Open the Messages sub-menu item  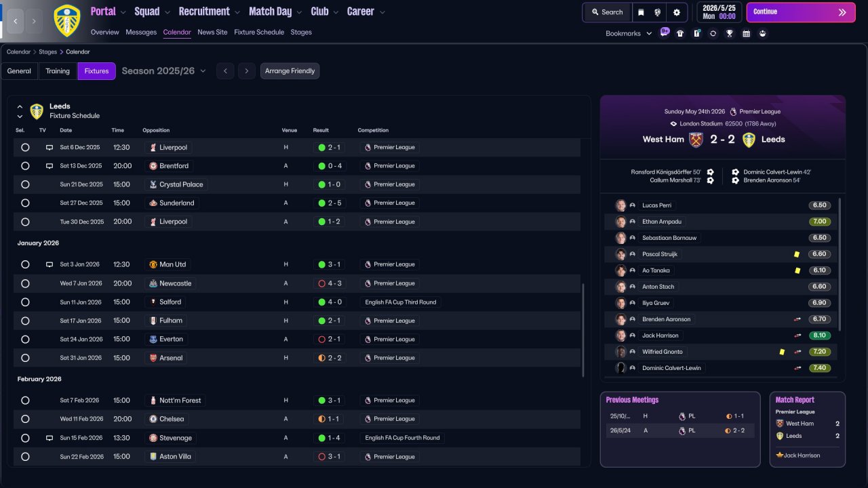tap(141, 32)
